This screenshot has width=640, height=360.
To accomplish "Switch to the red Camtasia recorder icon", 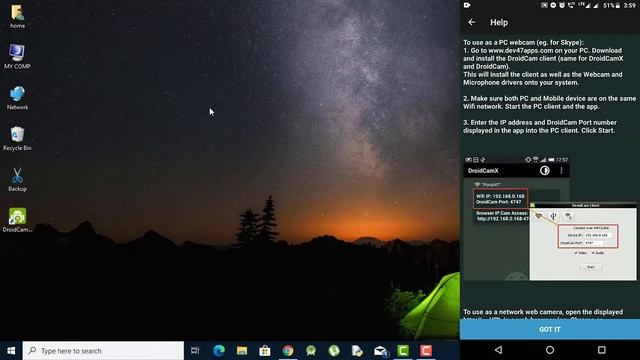I will click(426, 351).
